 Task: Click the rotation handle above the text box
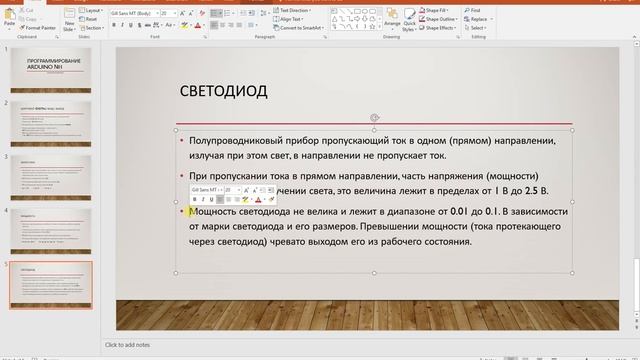tap(374, 118)
